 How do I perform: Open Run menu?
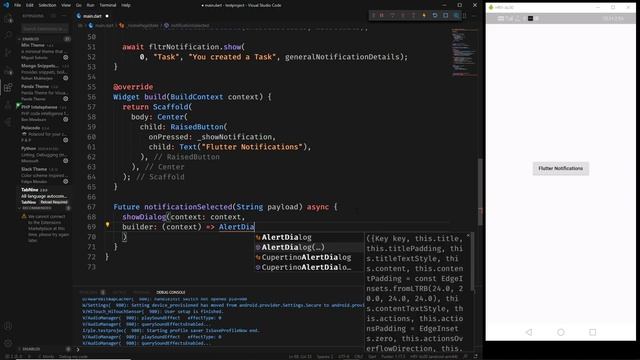coord(90,5)
